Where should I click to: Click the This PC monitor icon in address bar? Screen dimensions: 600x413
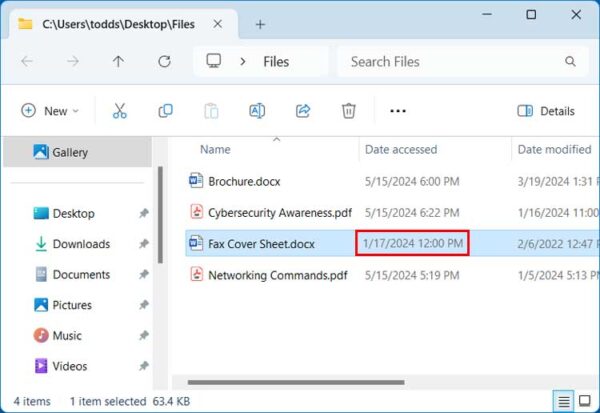(x=214, y=61)
